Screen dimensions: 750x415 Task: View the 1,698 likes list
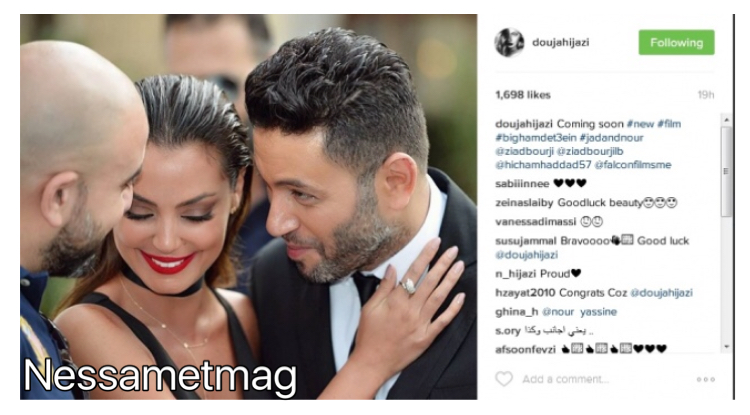tap(523, 95)
